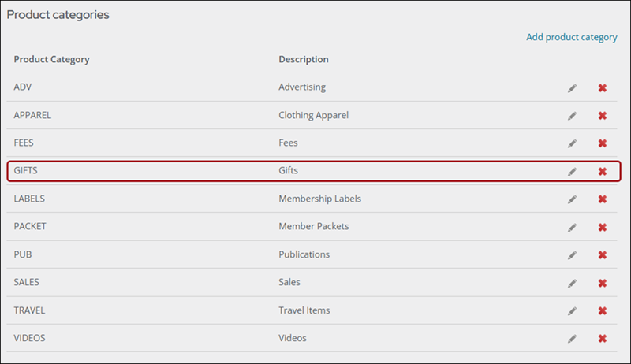
Task: Delete the PUB category
Action: point(602,255)
